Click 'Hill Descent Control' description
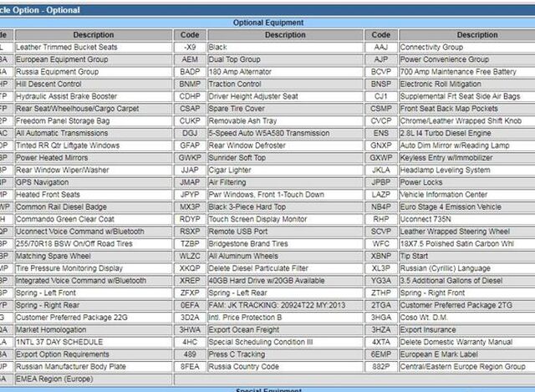Screen dimensions: 535x392 94,84
